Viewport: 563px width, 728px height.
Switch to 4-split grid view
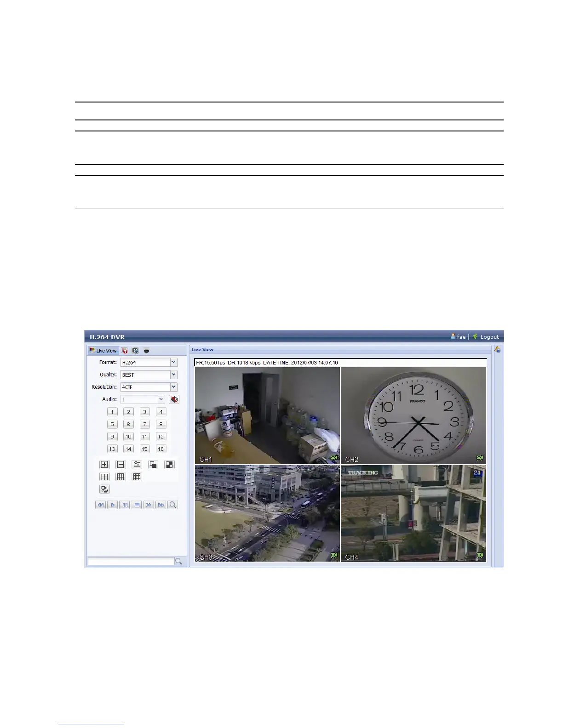tap(104, 477)
